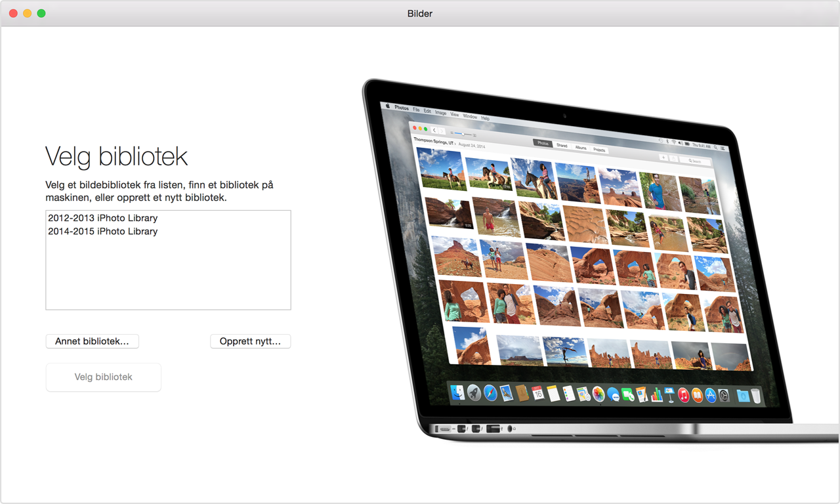
Task: Close the Bilder window with red button
Action: click(13, 13)
